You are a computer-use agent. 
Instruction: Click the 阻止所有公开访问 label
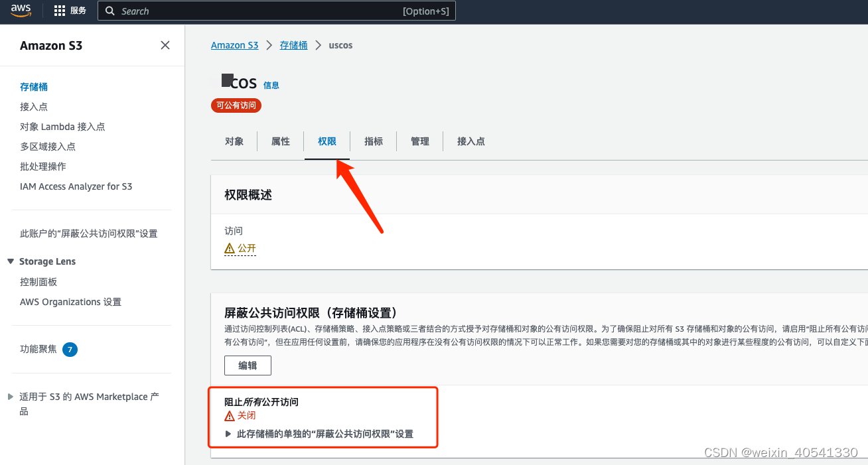point(261,402)
